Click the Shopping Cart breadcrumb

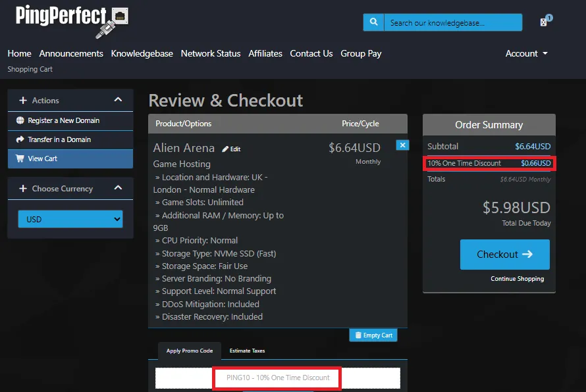click(30, 69)
